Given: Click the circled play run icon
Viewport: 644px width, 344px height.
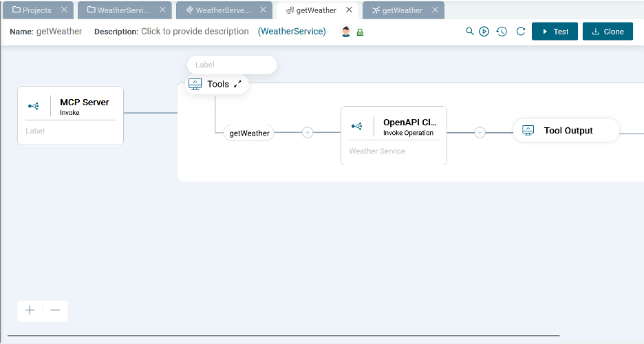Looking at the screenshot, I should (484, 32).
